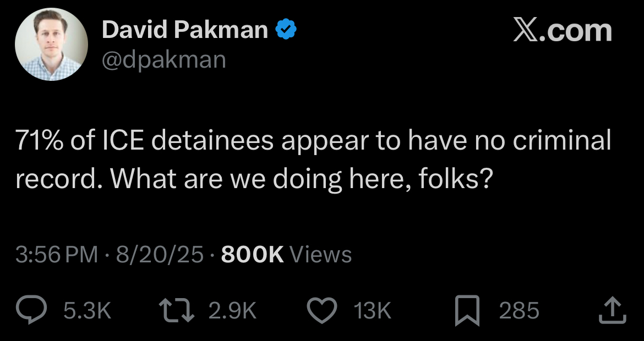Click the blue verified checkmark badge

[286, 30]
